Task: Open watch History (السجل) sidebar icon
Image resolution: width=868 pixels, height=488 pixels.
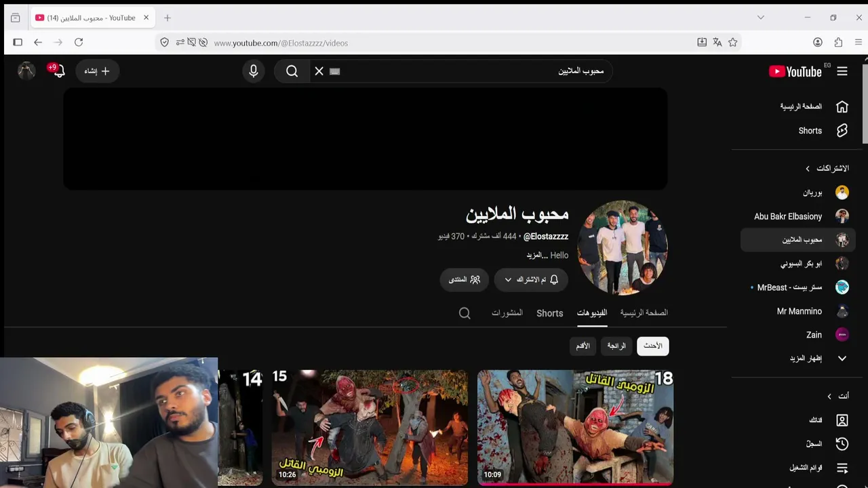Action: pos(842,444)
